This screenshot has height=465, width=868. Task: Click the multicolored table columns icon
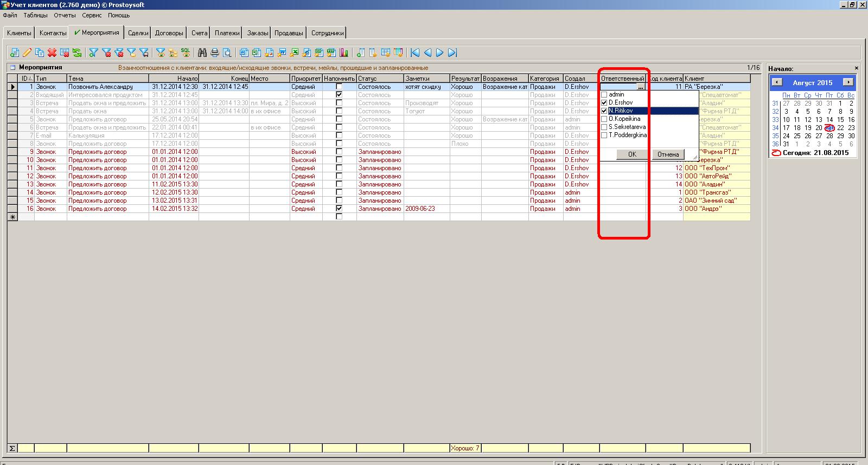(398, 53)
